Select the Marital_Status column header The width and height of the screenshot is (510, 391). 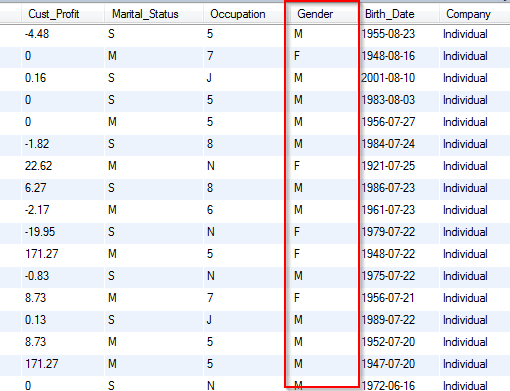point(145,14)
